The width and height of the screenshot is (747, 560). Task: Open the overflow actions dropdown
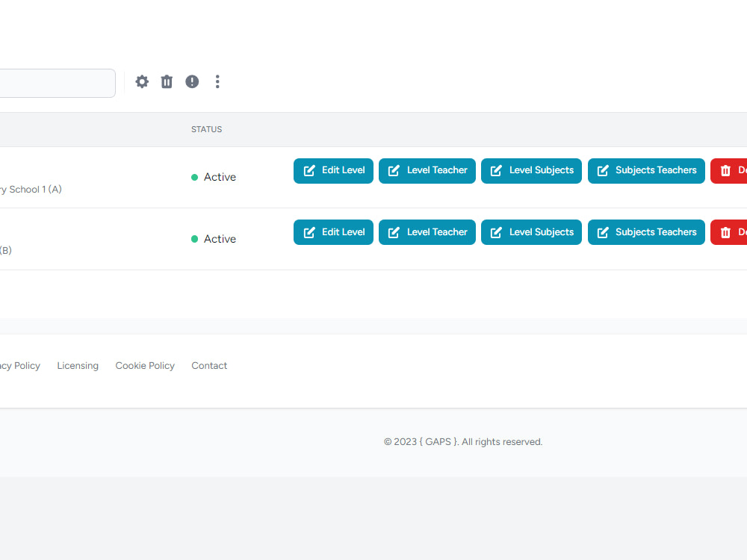point(217,82)
